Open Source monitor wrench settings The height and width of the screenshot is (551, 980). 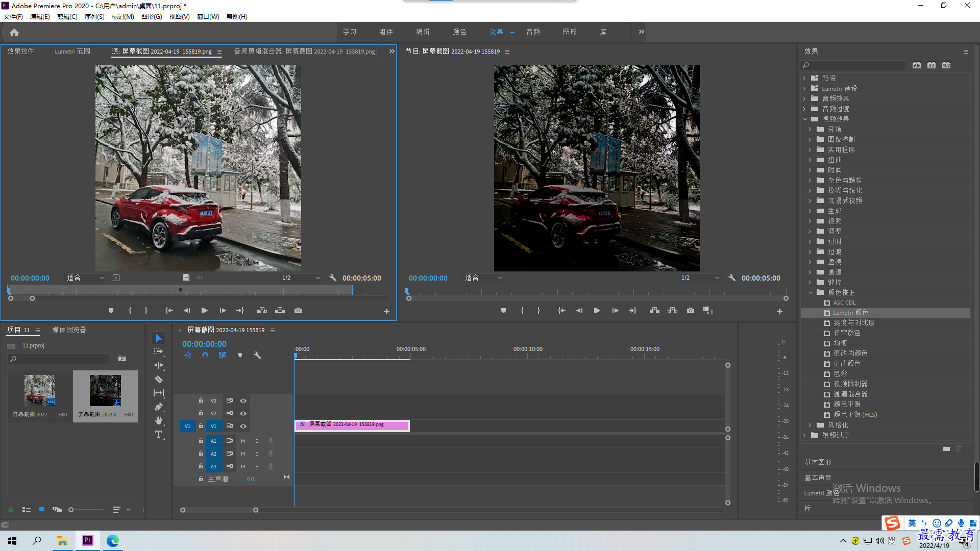tap(333, 278)
